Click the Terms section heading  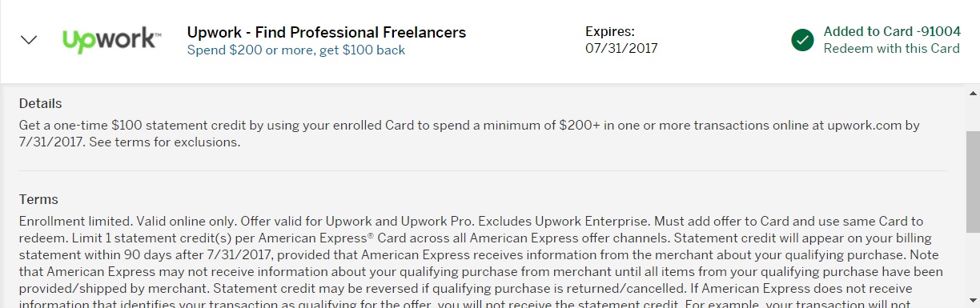click(x=39, y=199)
